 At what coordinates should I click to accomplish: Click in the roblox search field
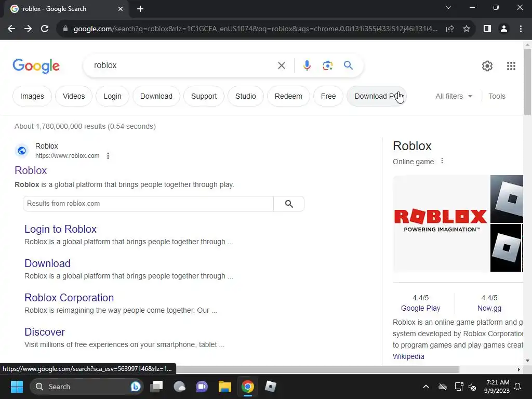coord(183,65)
